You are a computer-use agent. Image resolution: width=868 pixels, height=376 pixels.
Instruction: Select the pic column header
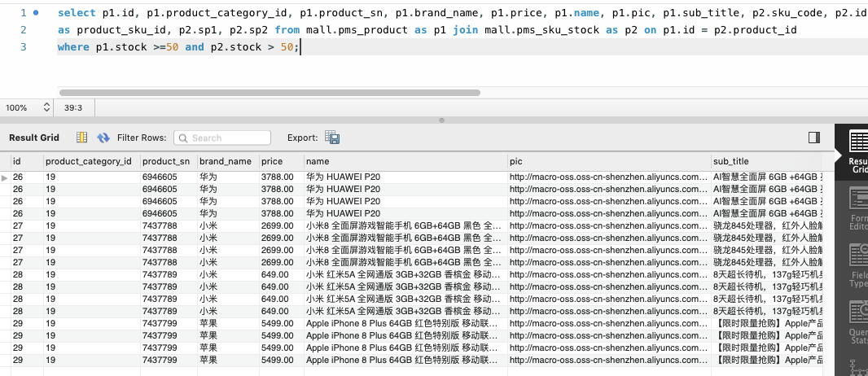[x=610, y=161]
